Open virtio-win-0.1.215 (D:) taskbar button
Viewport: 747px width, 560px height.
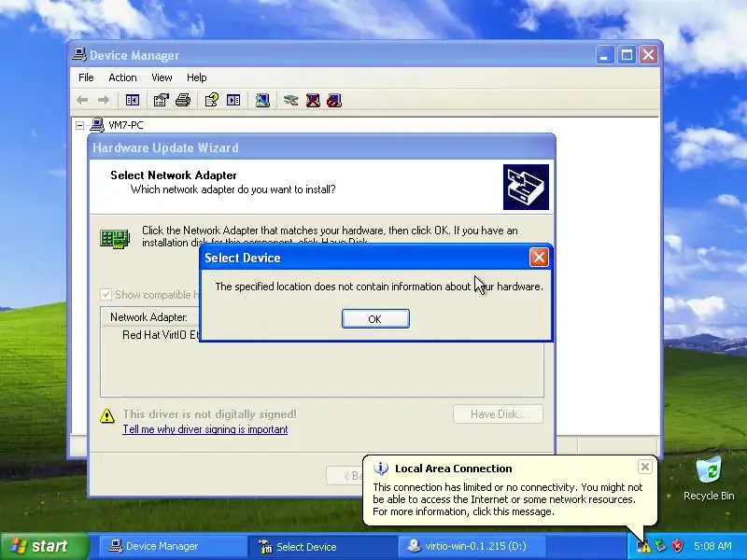[x=472, y=546]
